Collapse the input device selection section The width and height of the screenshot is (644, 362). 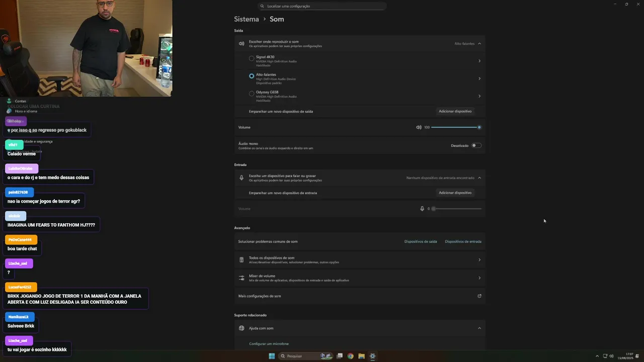(479, 177)
